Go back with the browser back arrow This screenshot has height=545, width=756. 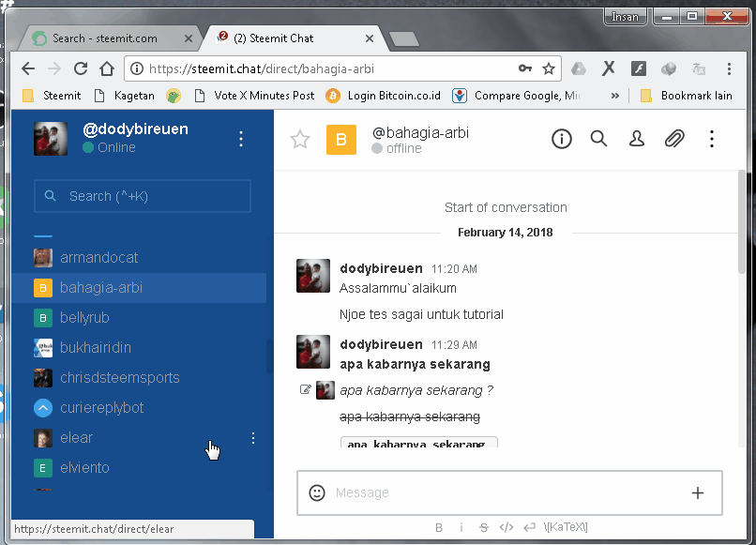click(28, 69)
